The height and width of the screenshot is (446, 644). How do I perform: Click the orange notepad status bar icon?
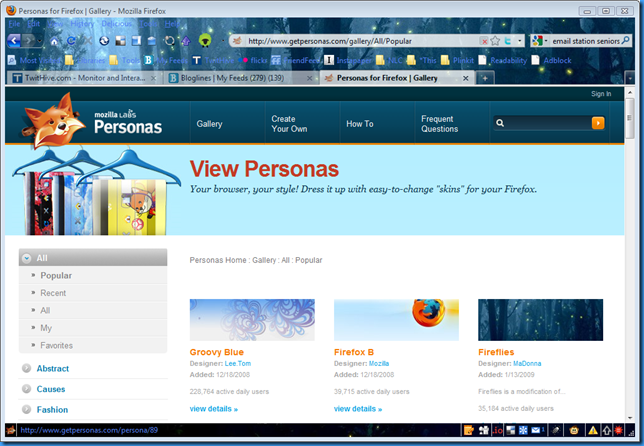tap(468, 430)
